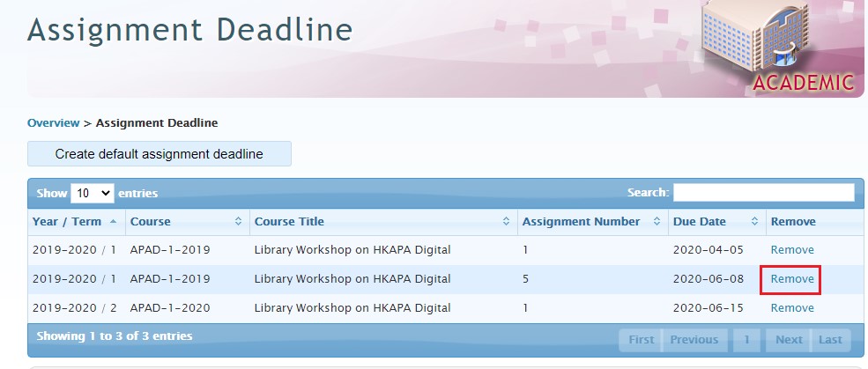Click the Overview breadcrumb link

(53, 122)
